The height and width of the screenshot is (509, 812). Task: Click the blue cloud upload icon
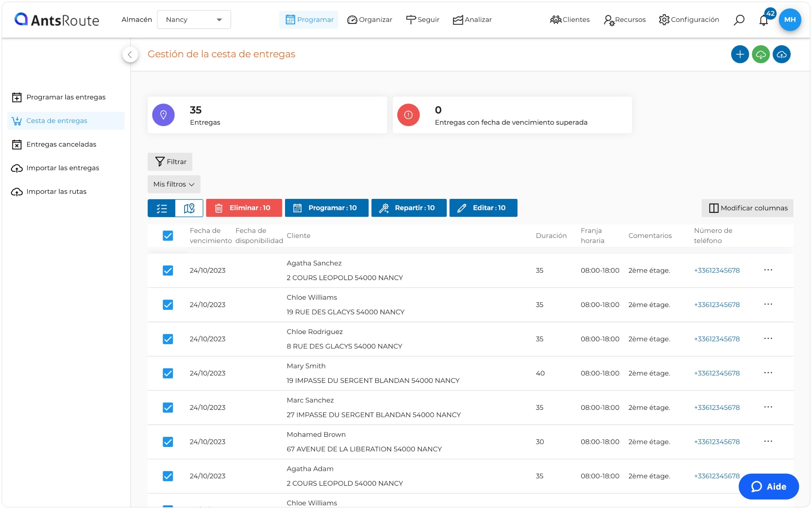click(782, 54)
